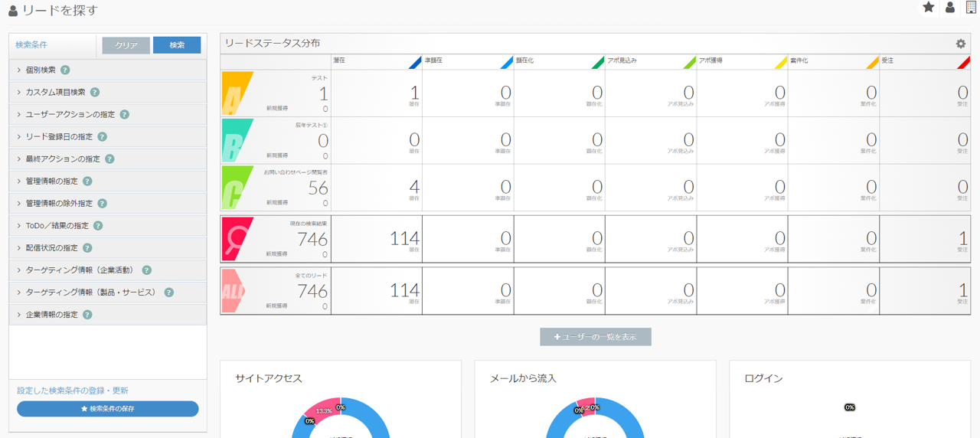This screenshot has height=438, width=980.
Task: Expand the 企業情報の指定 section
Action: pyautogui.click(x=108, y=315)
